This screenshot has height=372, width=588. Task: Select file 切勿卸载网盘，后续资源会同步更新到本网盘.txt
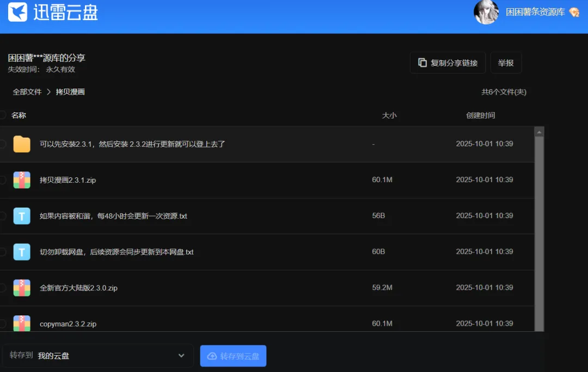click(x=117, y=252)
